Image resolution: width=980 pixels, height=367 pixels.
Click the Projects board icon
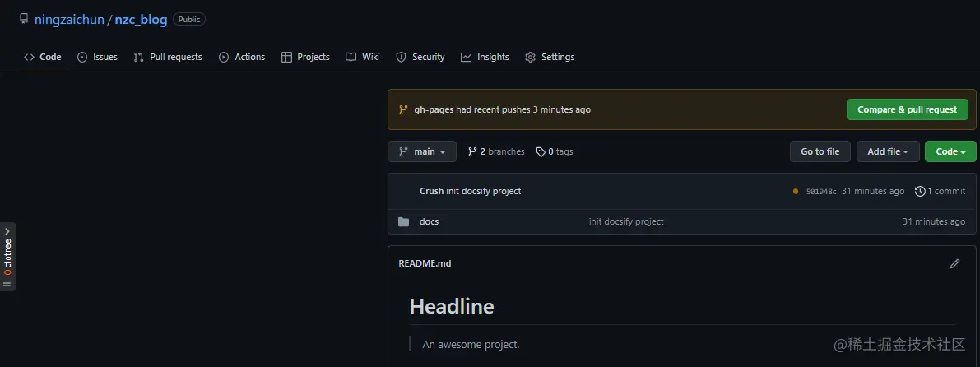click(287, 57)
